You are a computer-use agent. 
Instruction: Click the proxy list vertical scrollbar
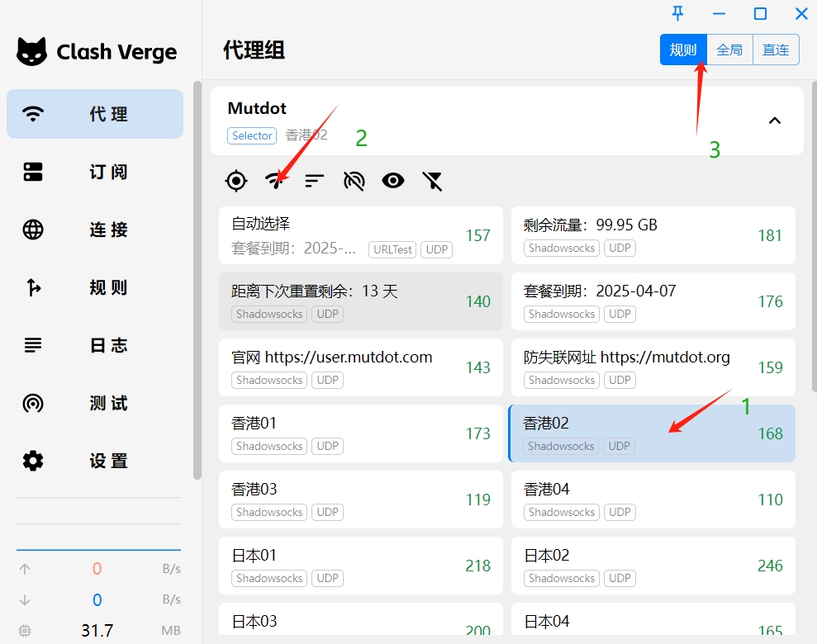[x=815, y=236]
